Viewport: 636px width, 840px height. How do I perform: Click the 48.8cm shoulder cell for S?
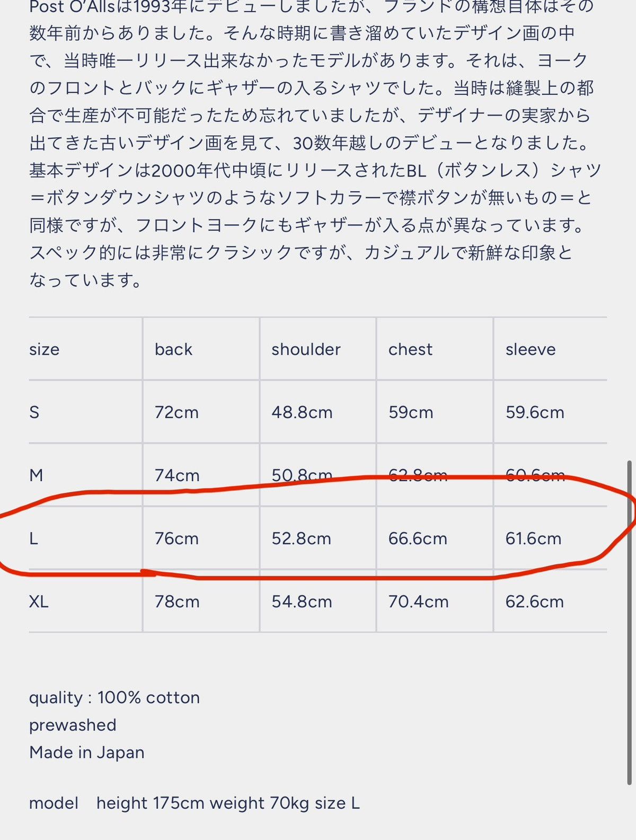302,412
